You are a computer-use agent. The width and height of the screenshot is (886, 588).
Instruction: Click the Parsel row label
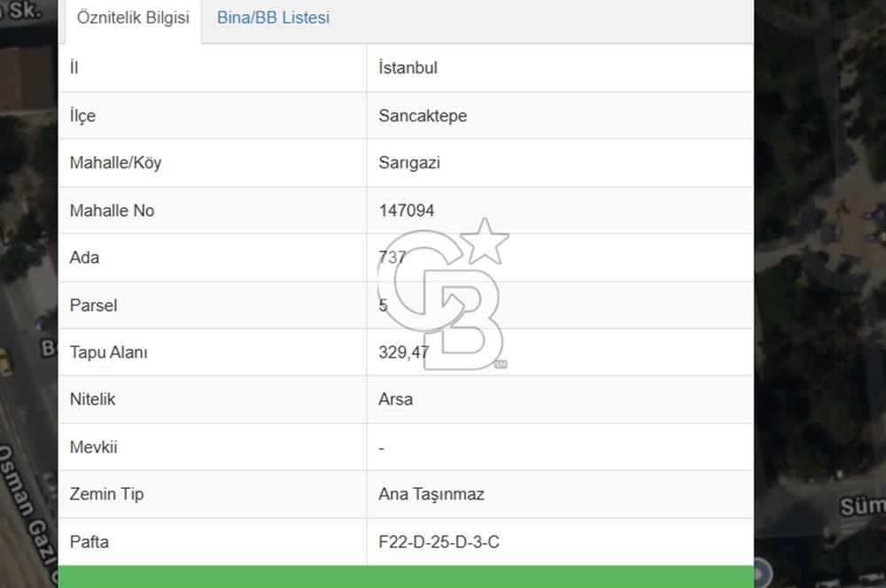click(x=93, y=306)
